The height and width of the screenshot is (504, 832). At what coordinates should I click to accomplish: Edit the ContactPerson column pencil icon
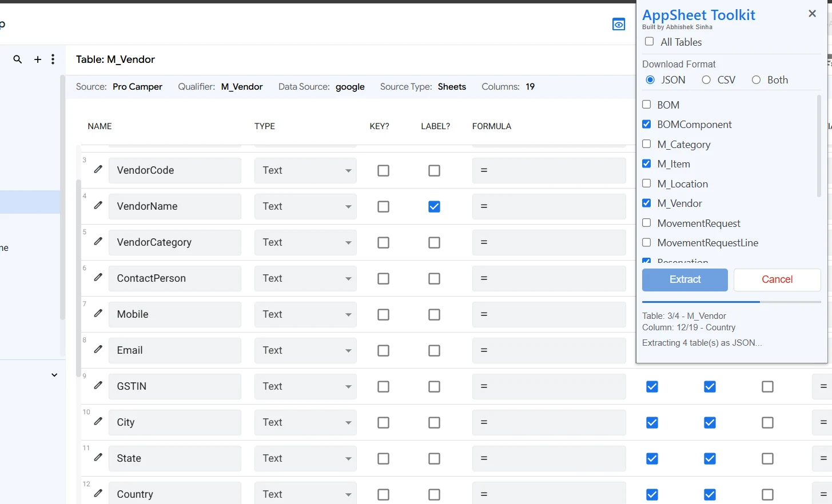(x=98, y=277)
